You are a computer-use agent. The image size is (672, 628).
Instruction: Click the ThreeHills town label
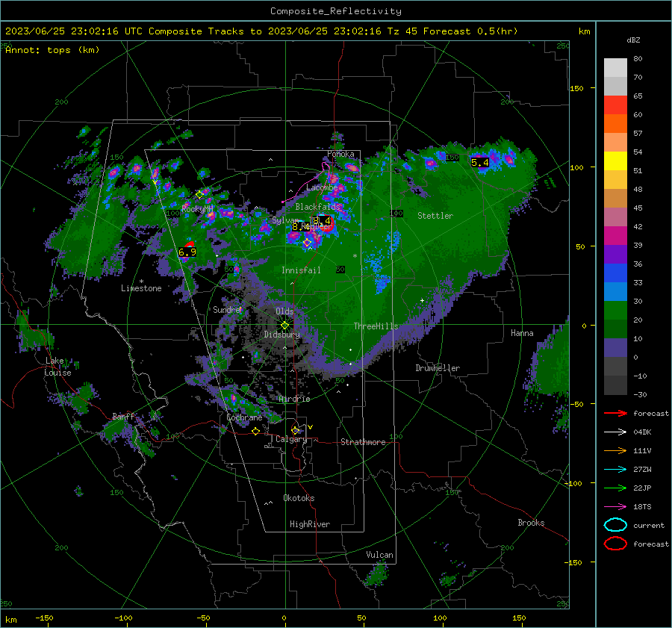coord(376,326)
